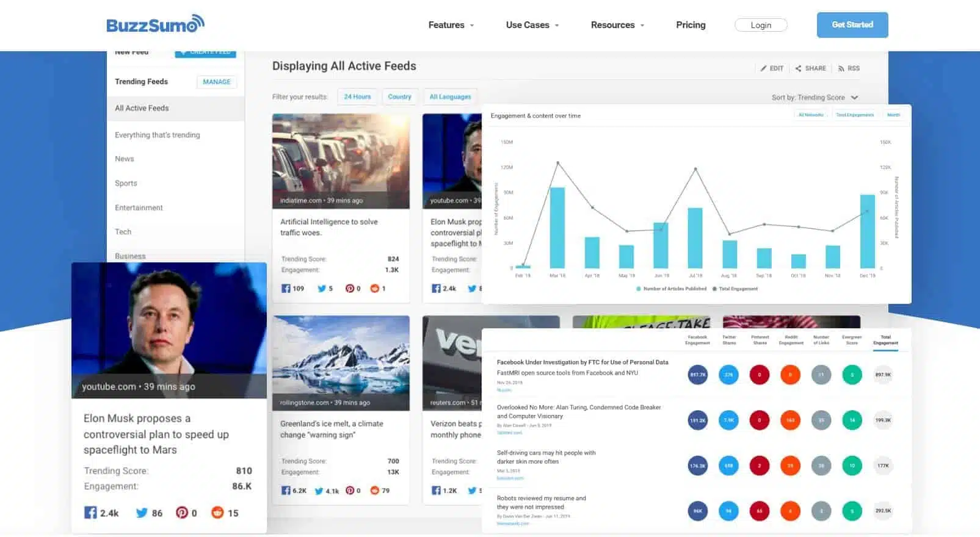This screenshot has height=537, width=980.
Task: Open Elon Musk proposes controversial plan headline
Action: (156, 434)
